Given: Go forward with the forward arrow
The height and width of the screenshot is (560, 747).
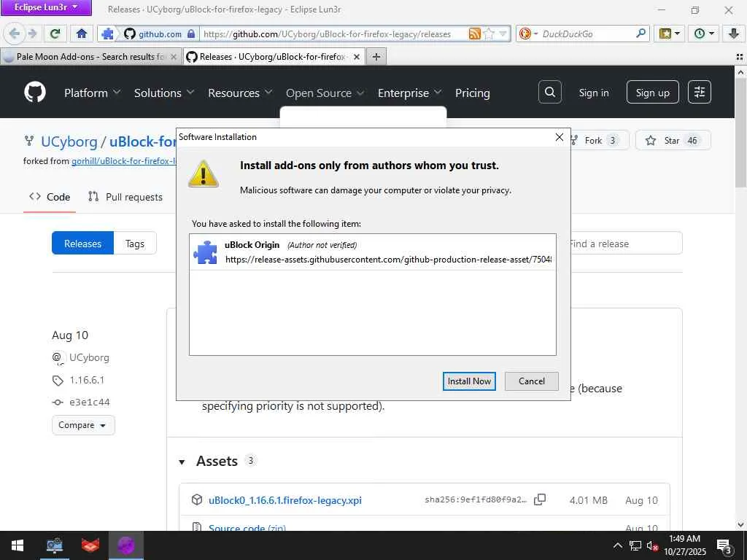Looking at the screenshot, I should click(32, 34).
